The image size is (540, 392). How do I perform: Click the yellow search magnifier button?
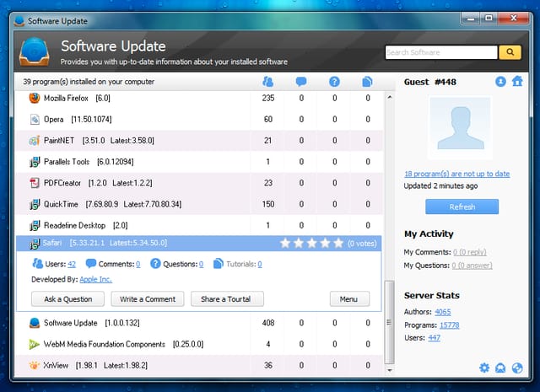click(510, 52)
